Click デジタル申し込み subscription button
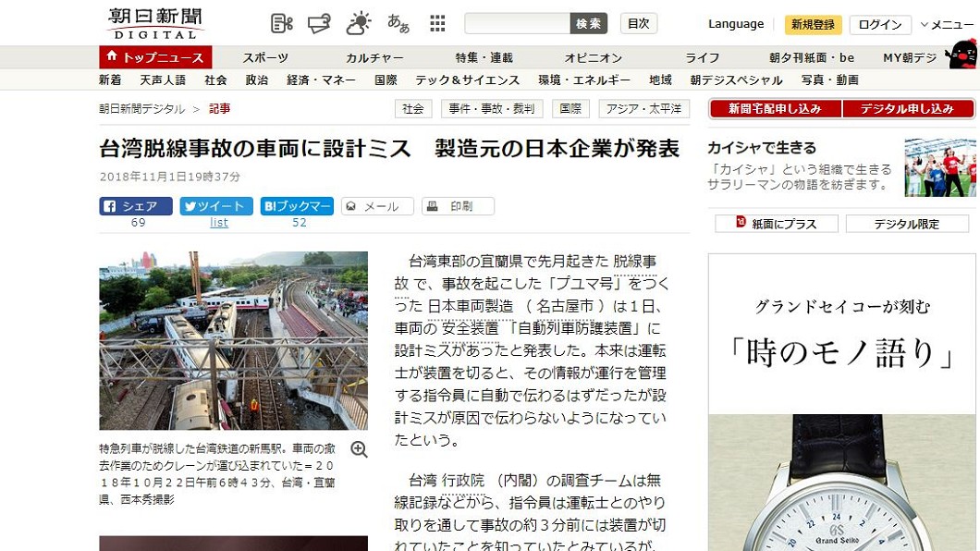Image resolution: width=980 pixels, height=551 pixels. click(x=908, y=109)
